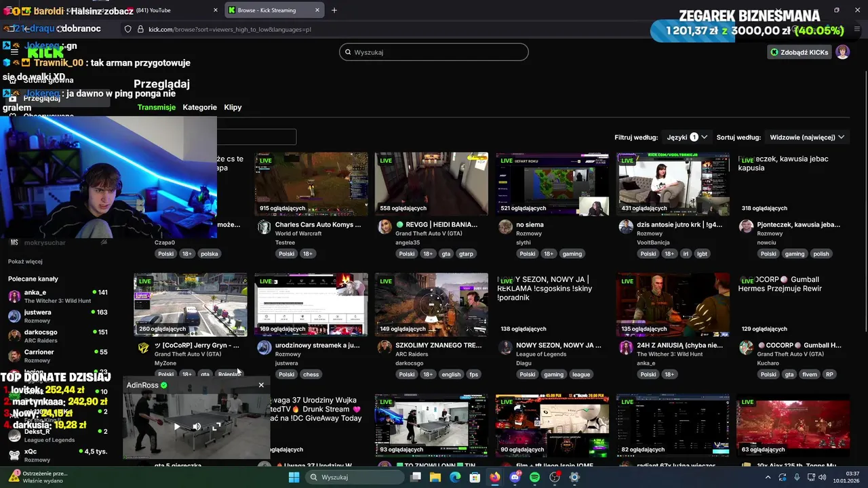Play the AdinRoss mini player video
This screenshot has width=868, height=488.
point(176,427)
